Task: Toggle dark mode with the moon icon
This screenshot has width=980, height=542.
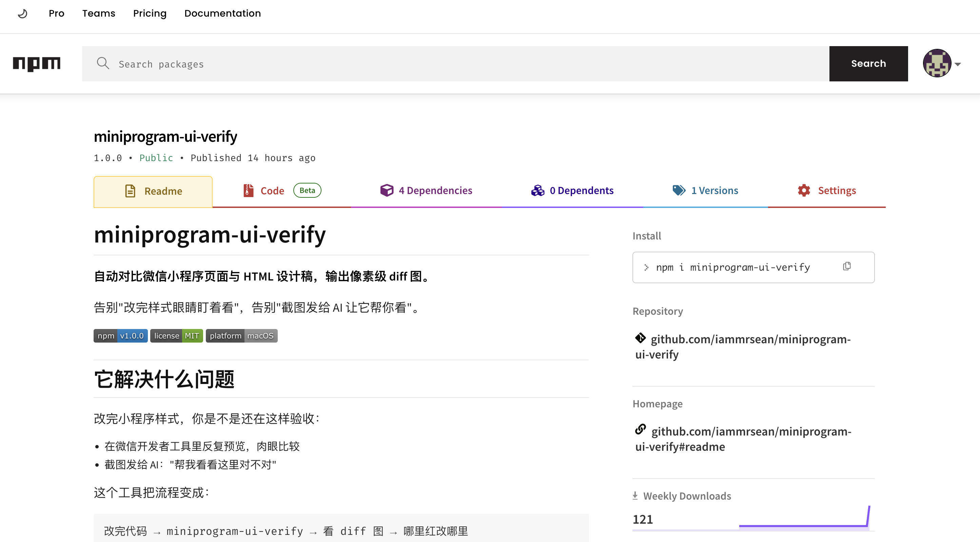Action: click(23, 14)
